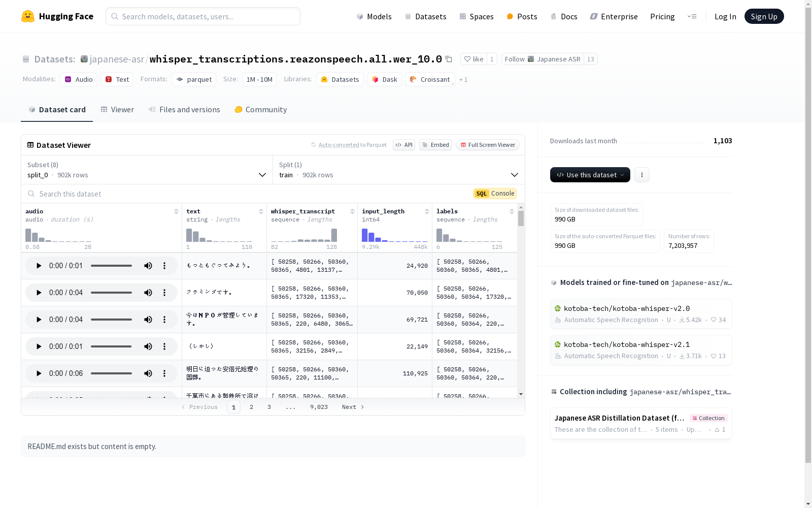Follow the Japanese ASR organization
This screenshot has height=508, width=812.
543,59
